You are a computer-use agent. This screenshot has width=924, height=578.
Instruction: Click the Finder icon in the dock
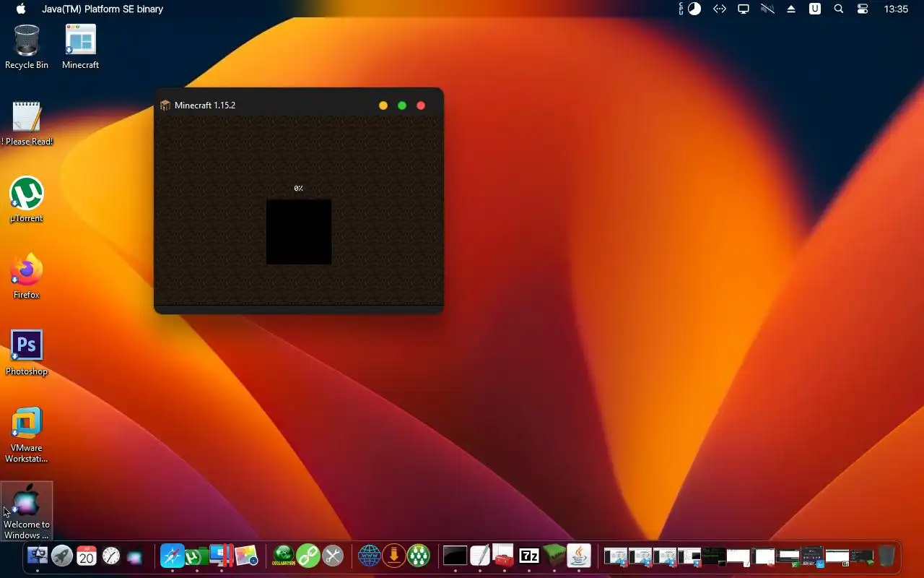38,556
